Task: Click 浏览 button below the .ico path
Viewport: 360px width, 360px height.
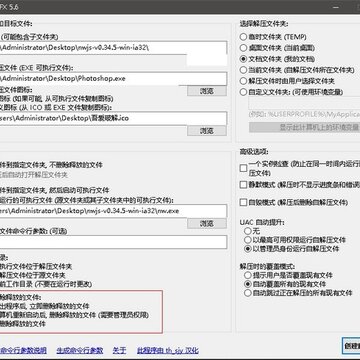Action: [x=207, y=131]
